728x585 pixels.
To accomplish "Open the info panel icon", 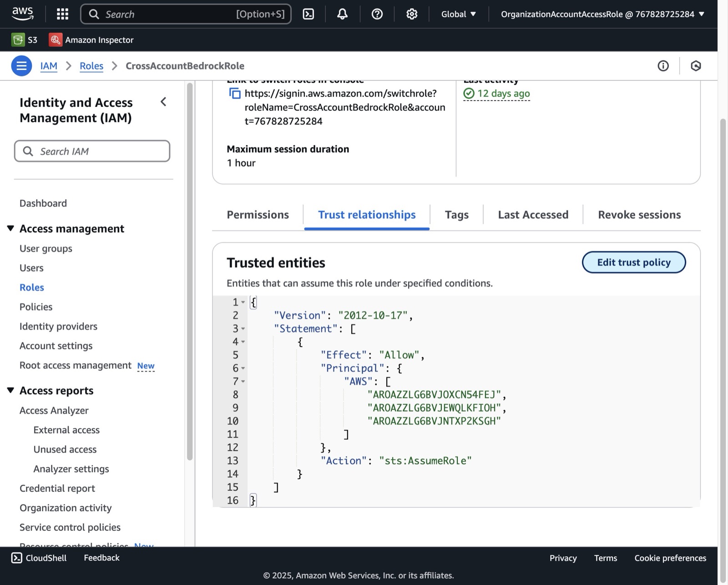I will tap(663, 66).
